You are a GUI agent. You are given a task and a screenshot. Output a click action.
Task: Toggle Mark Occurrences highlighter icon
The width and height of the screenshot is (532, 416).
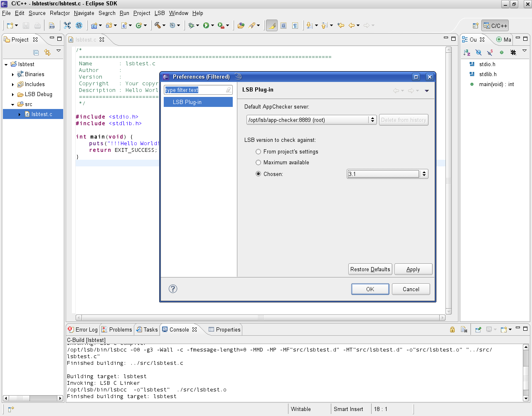pyautogui.click(x=272, y=25)
